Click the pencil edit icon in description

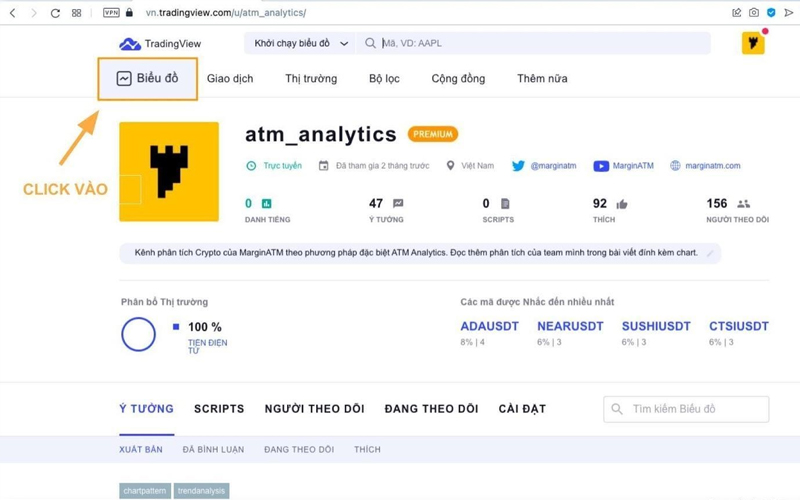coord(710,254)
